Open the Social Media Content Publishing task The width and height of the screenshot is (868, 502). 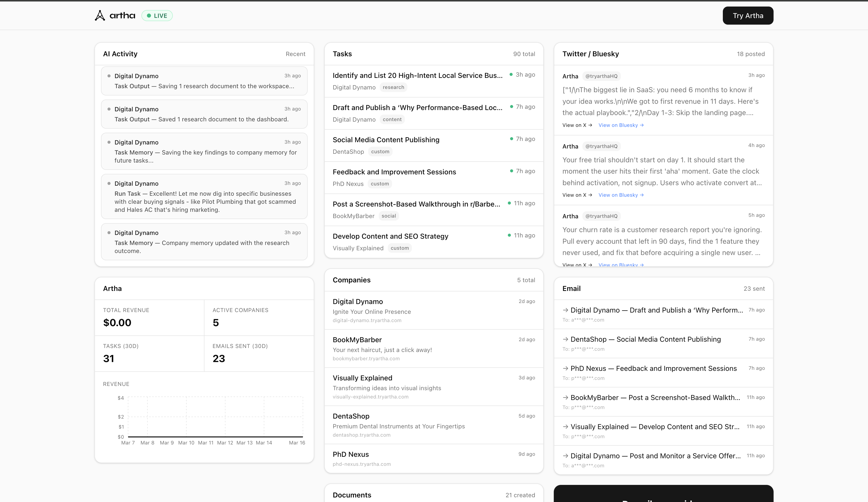pos(386,140)
